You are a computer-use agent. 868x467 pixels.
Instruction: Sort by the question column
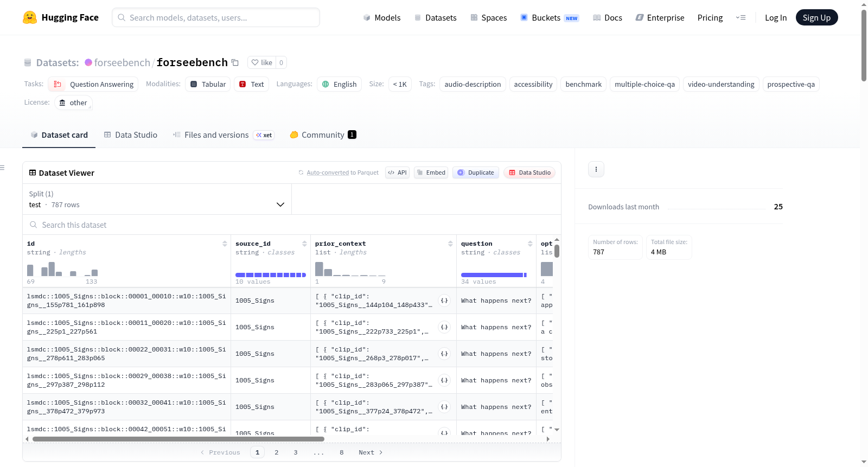pos(530,244)
